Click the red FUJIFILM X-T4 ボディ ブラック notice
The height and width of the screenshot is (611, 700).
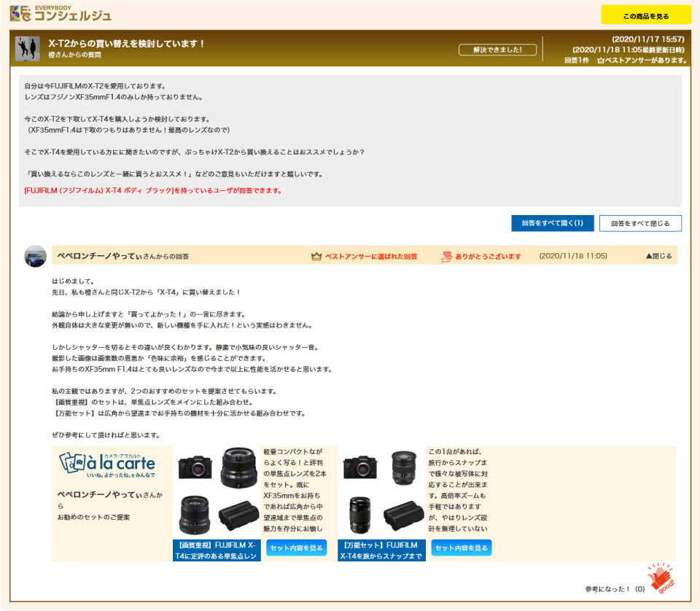tap(152, 190)
